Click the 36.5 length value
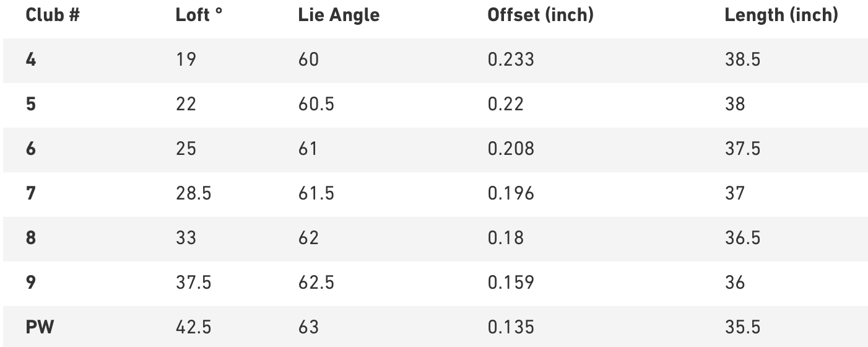Image resolution: width=868 pixels, height=347 pixels. click(742, 238)
